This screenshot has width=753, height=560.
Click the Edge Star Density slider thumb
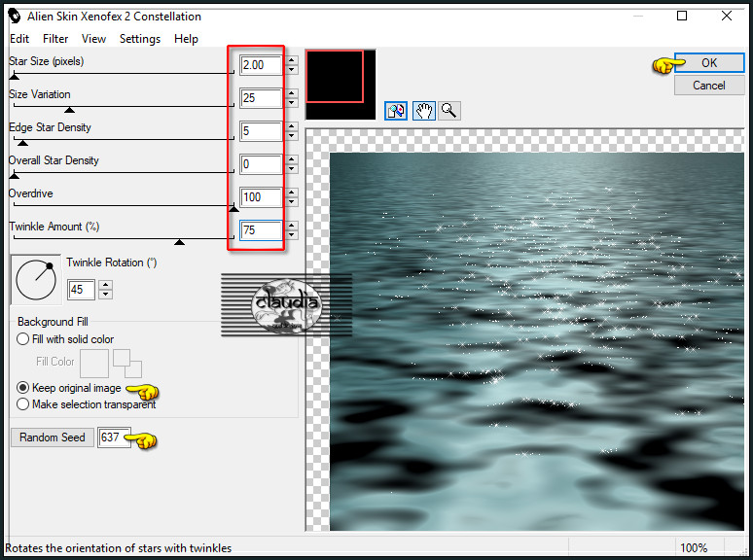coord(22,143)
